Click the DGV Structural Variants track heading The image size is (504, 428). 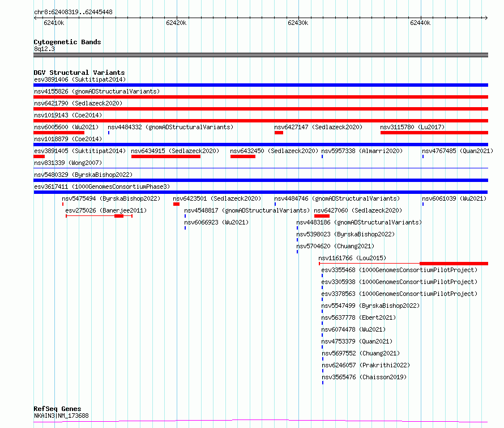tap(79, 73)
